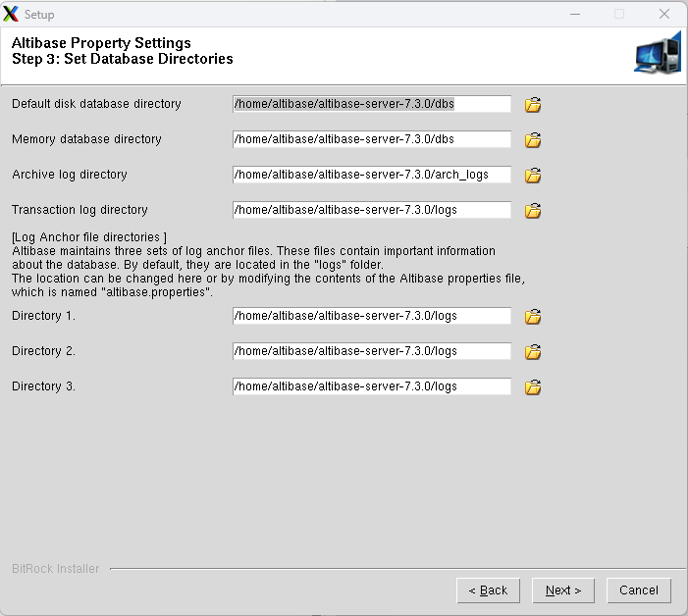Screen dimensions: 688x616
Task: Browse for Default disk database directory folder
Action: tap(533, 104)
